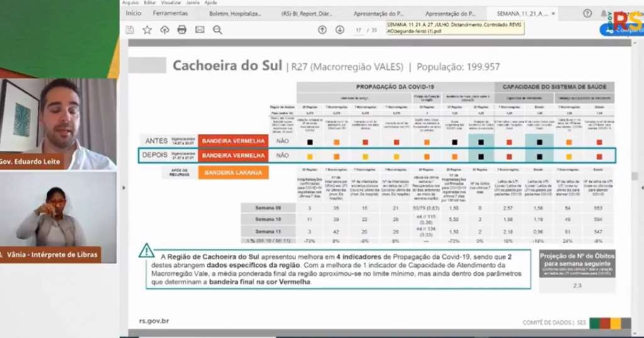Close the SEMANA_11_21 document tab
The image size is (644, 338).
pos(554,13)
